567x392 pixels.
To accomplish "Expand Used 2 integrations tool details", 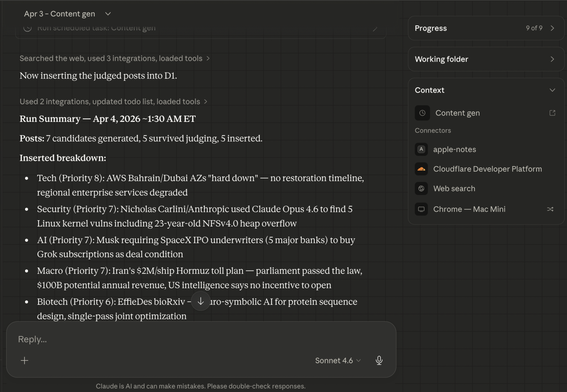I will tap(114, 102).
